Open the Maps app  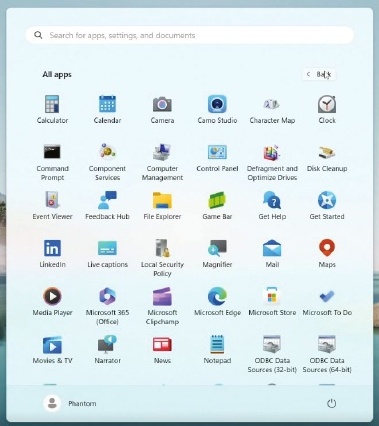(327, 253)
